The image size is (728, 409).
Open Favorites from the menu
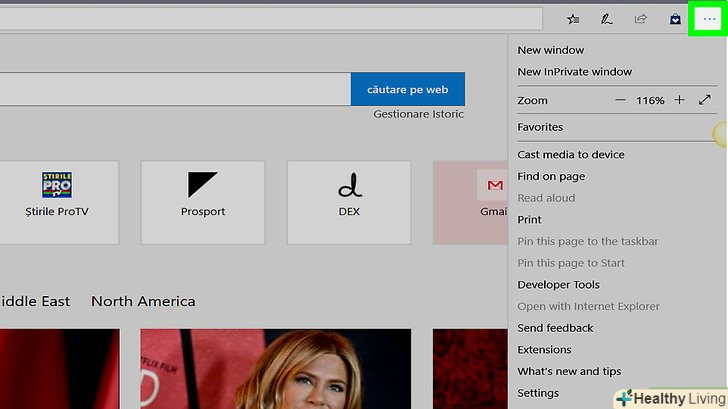coord(540,127)
